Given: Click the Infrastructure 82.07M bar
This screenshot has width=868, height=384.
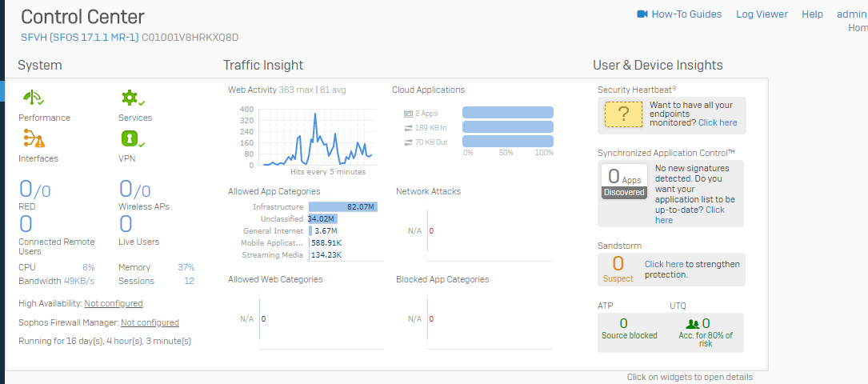Looking at the screenshot, I should click(342, 207).
